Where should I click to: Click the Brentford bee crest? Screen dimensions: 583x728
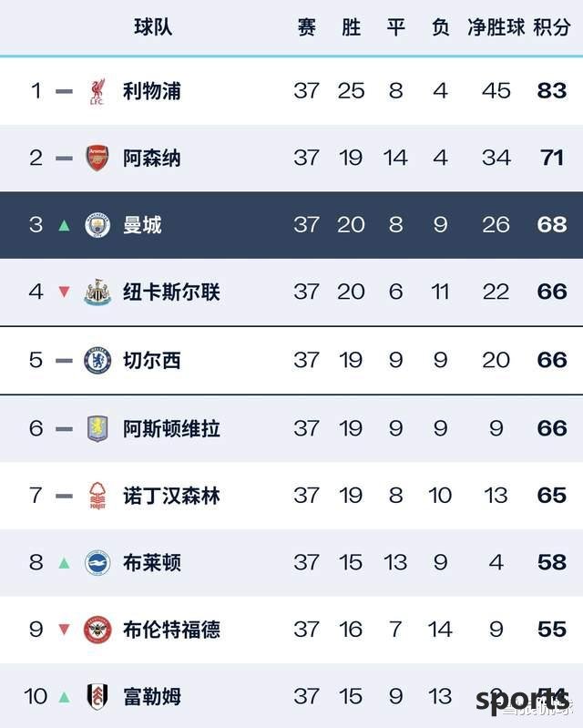97,630
